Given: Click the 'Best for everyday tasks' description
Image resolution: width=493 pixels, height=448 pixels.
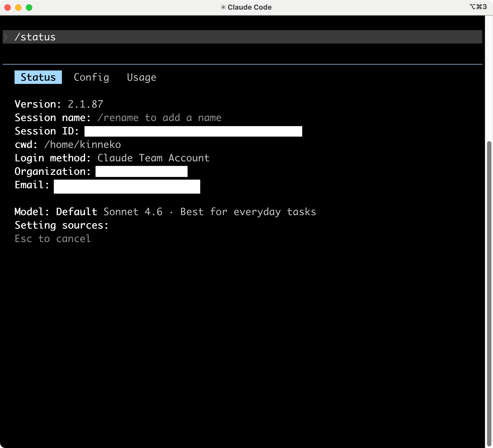Looking at the screenshot, I should click(248, 212).
